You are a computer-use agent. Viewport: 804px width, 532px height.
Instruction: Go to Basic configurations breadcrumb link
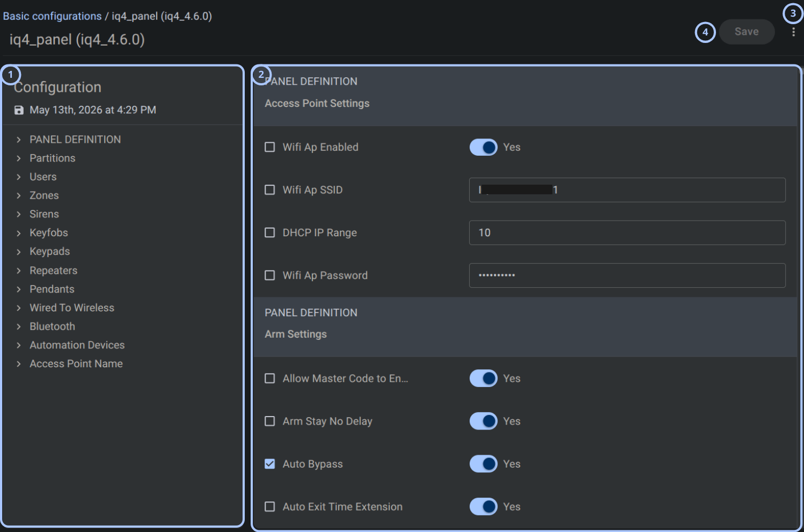(x=52, y=16)
